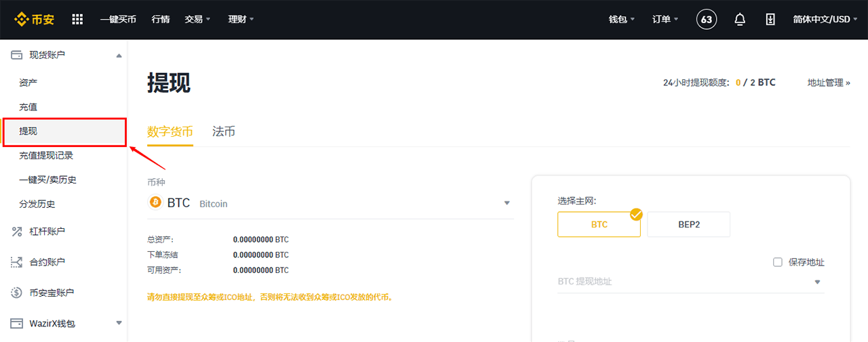
Task: Click the 下单冻结 balance value
Action: coord(261,255)
